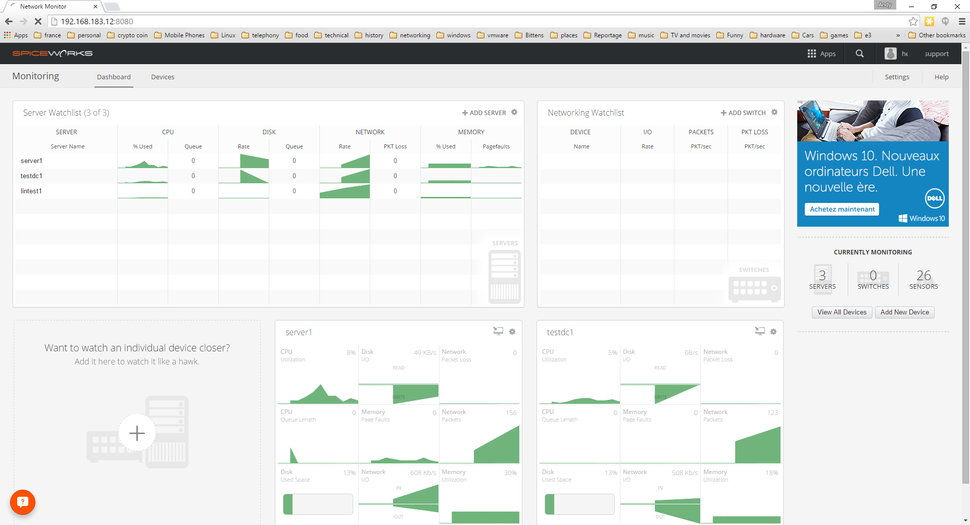Bookmark page with star icon
The width and height of the screenshot is (970, 525).
click(913, 21)
